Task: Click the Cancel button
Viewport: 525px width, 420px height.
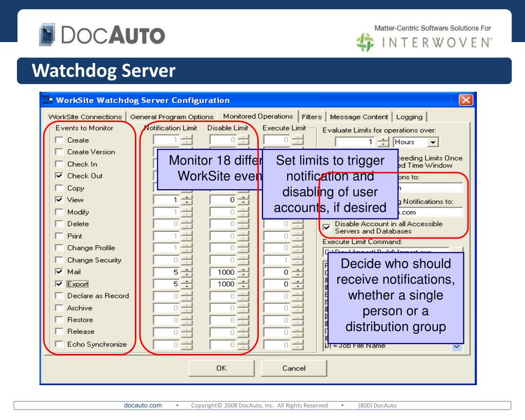Action: click(x=294, y=368)
